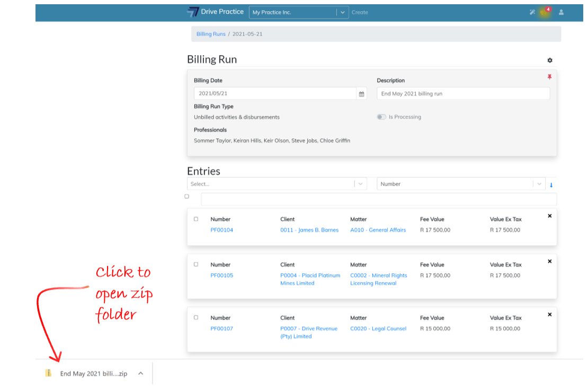Open Billing Run settings gear

pos(549,60)
